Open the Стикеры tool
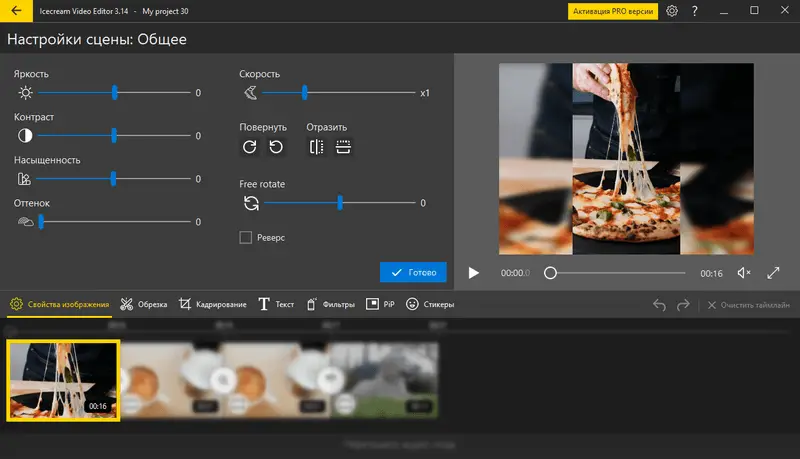800x459 pixels. click(430, 304)
